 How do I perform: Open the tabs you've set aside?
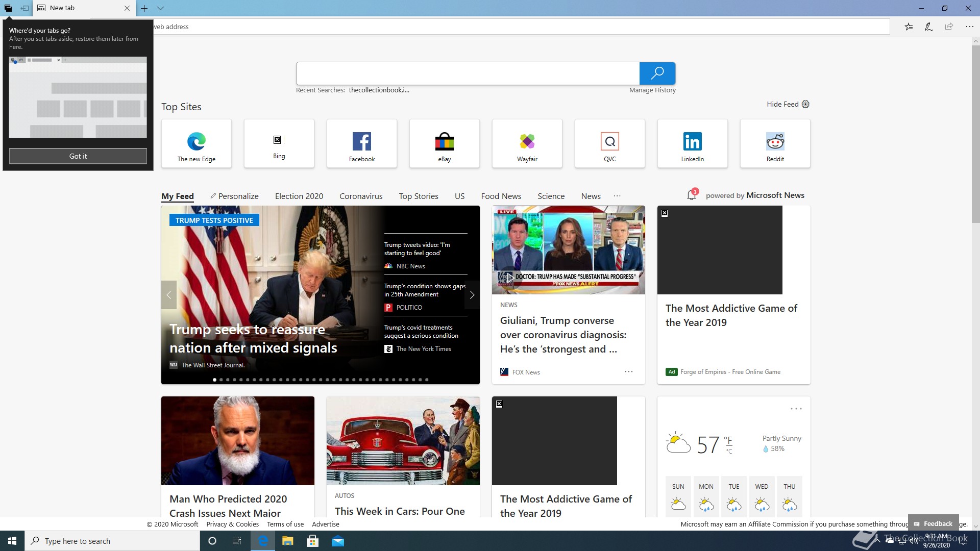click(8, 8)
